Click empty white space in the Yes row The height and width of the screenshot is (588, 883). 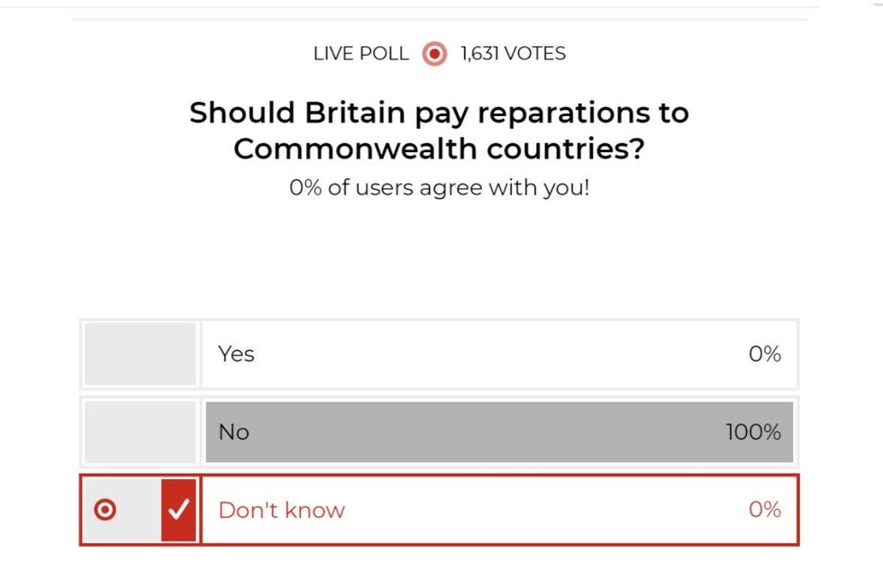click(496, 354)
